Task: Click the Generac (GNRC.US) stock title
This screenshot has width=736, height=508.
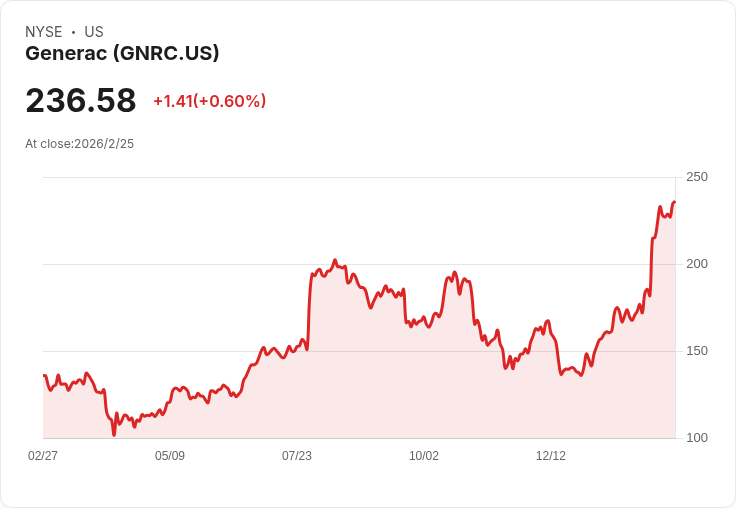Action: coord(122,54)
